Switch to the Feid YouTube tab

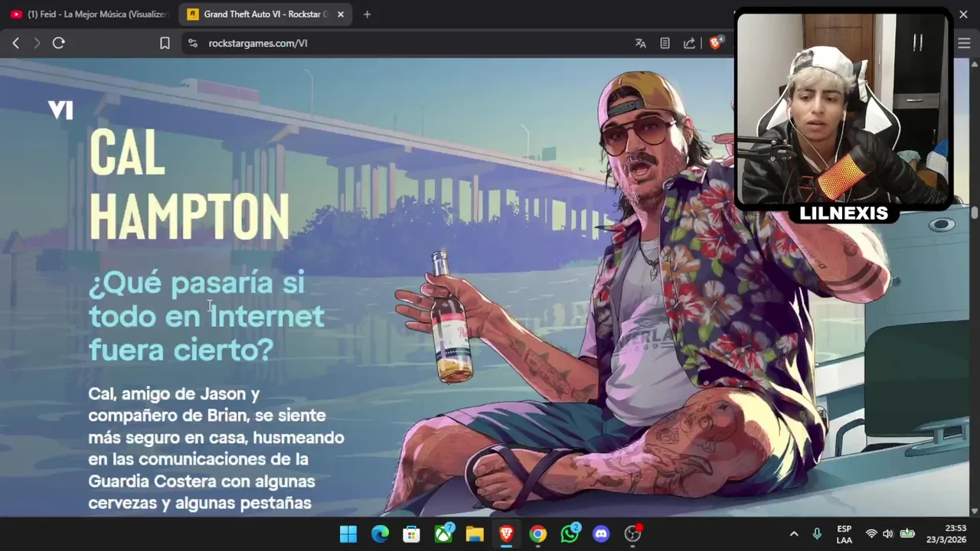[x=90, y=14]
